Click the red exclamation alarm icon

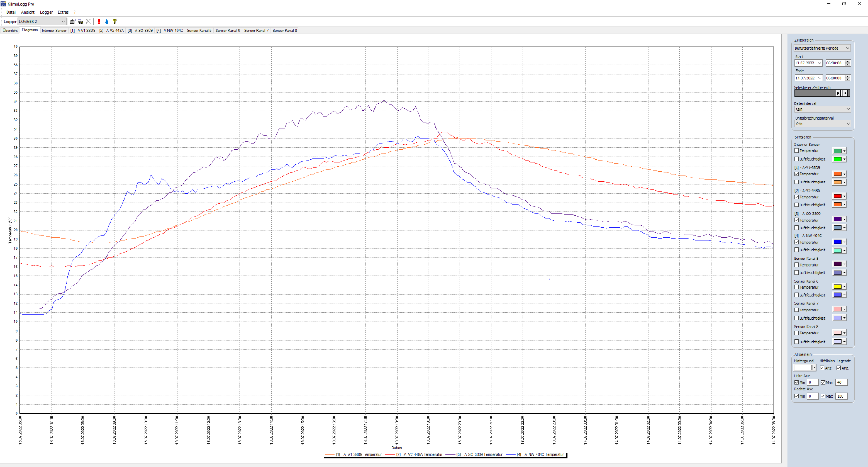point(99,22)
